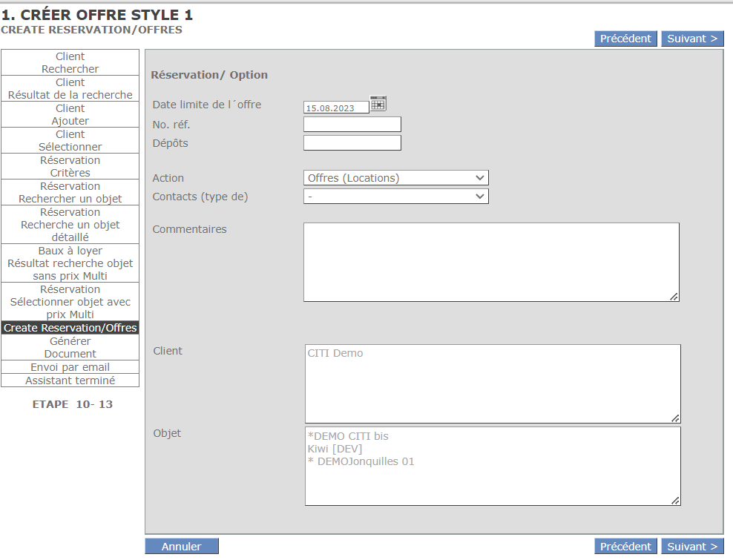Expand the Action dropdown

(x=395, y=178)
